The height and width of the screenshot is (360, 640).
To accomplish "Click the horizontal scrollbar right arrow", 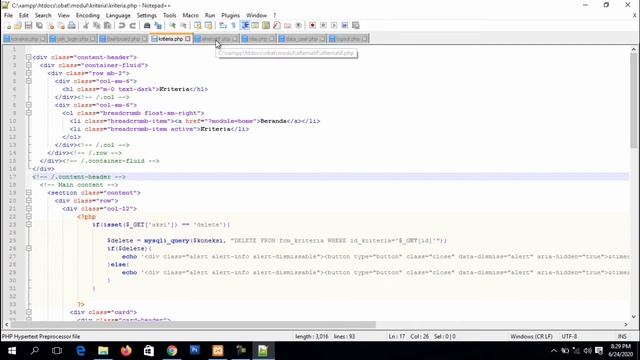I will pyautogui.click(x=626, y=324).
